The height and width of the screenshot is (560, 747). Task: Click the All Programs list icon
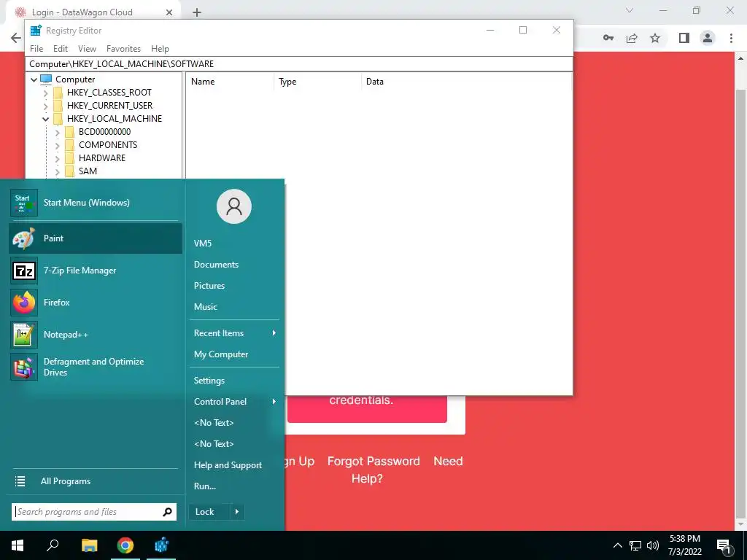coord(20,481)
